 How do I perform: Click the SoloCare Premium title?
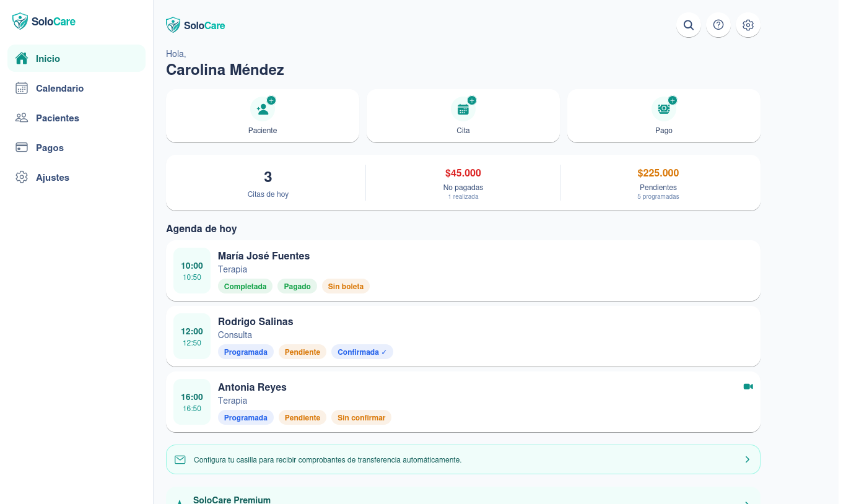pyautogui.click(x=232, y=500)
